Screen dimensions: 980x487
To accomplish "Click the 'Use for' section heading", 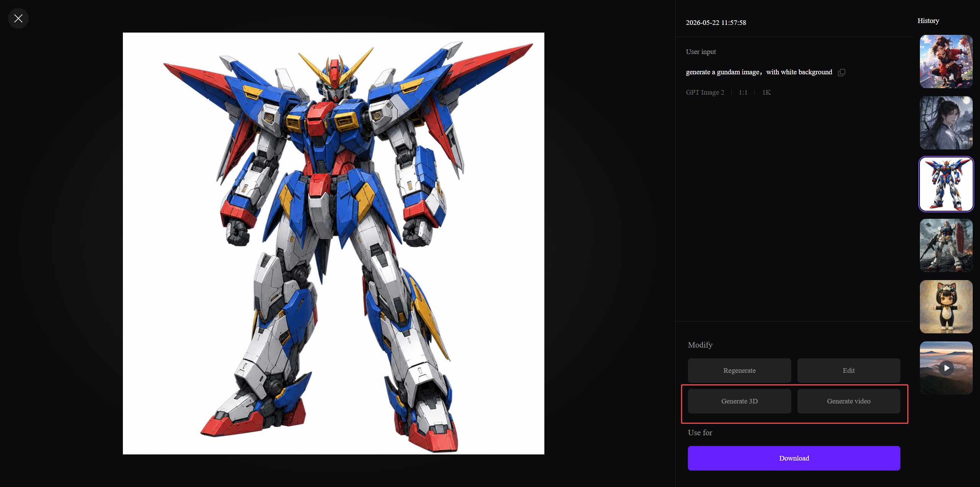I will click(x=700, y=433).
